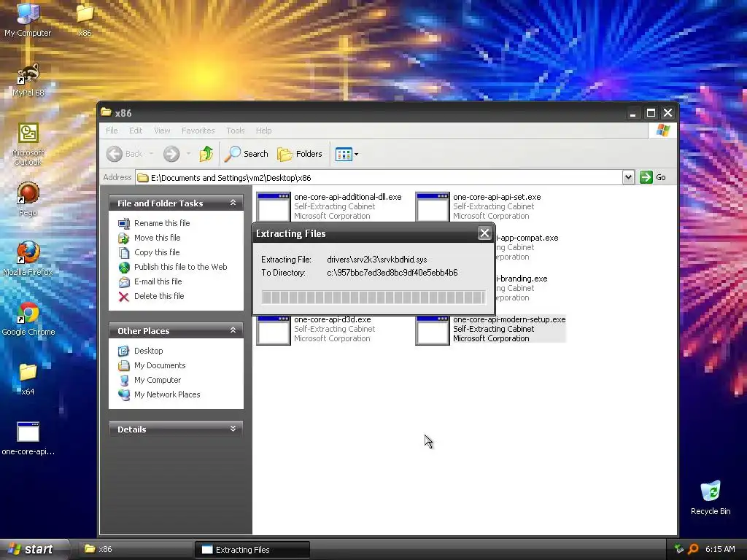Select one-core-api-additional-dll.exe file
747x560 pixels.
click(x=329, y=206)
